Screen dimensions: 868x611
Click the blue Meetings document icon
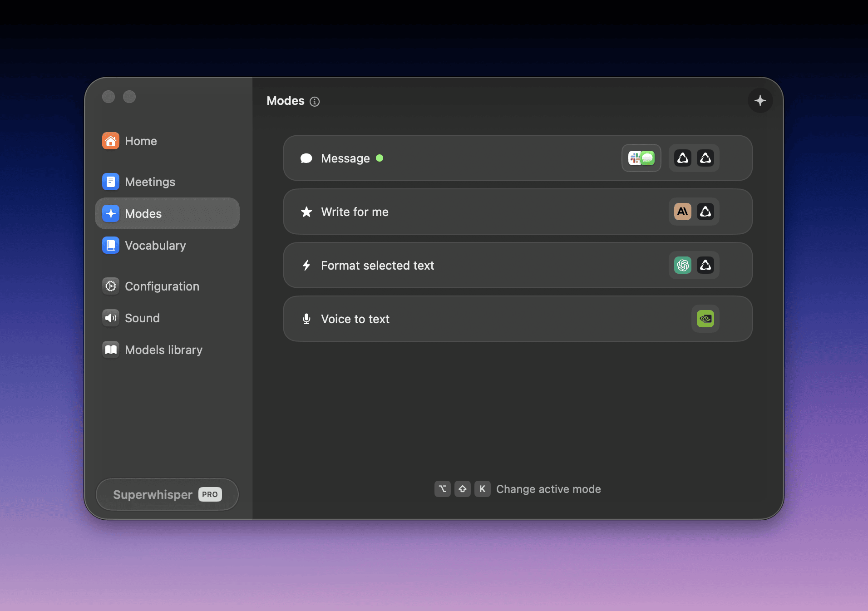(x=111, y=182)
